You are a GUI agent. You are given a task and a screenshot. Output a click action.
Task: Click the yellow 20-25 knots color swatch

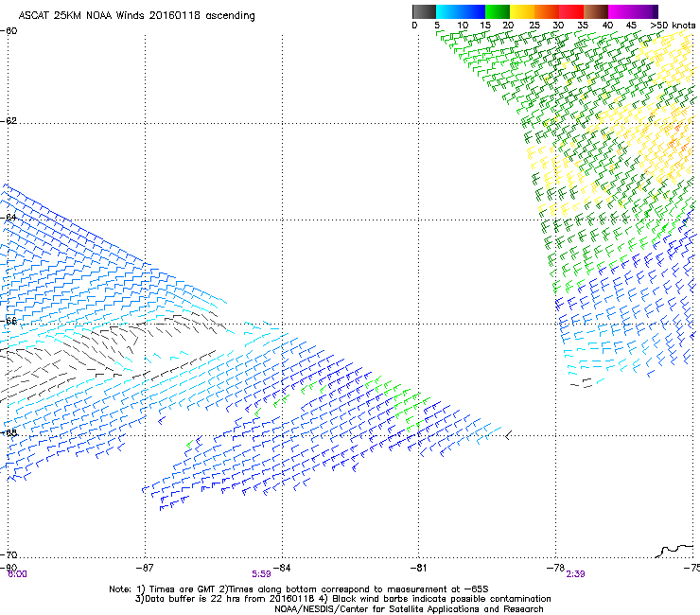coord(522,11)
